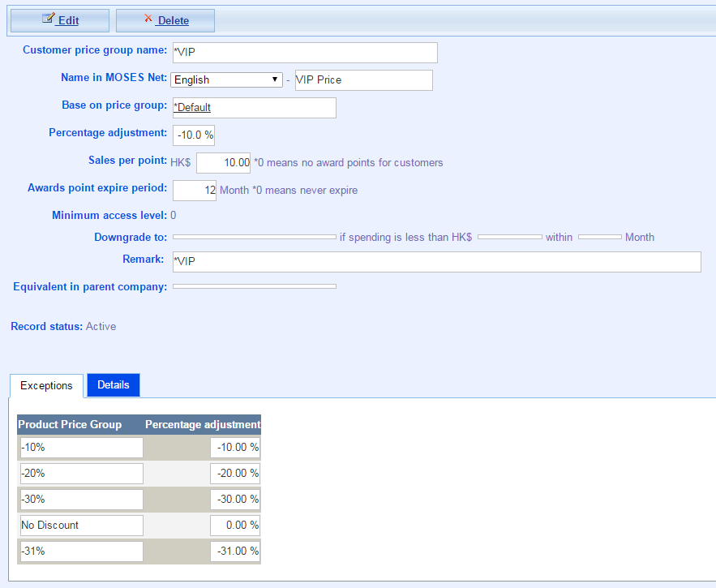Click the Remark label
Image resolution: width=716 pixels, height=588 pixels.
(143, 259)
